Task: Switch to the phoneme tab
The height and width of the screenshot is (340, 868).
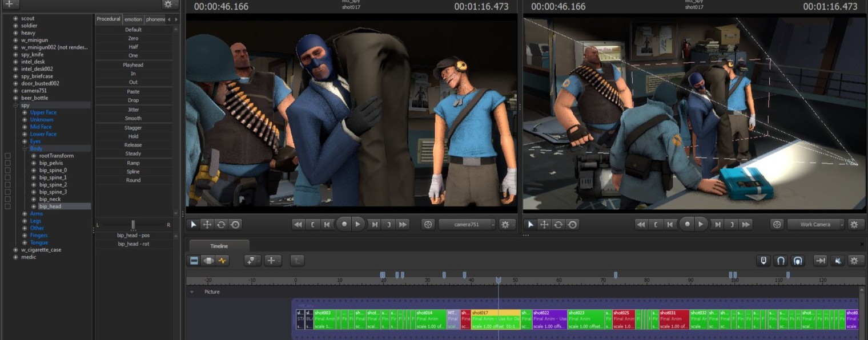Action: [x=155, y=19]
